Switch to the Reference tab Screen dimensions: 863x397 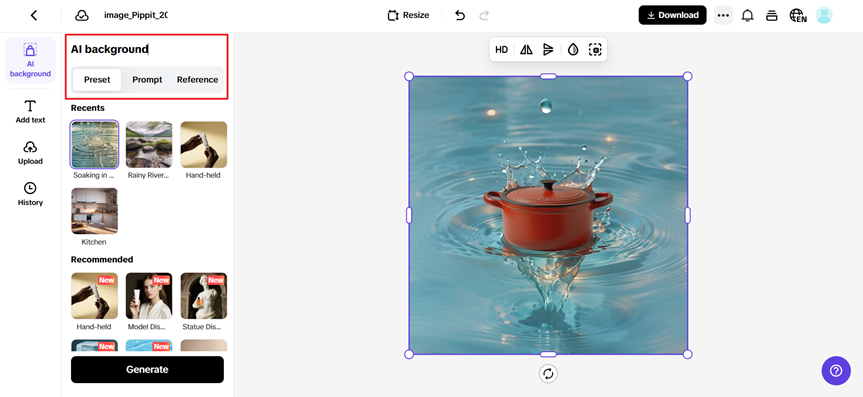click(x=198, y=79)
